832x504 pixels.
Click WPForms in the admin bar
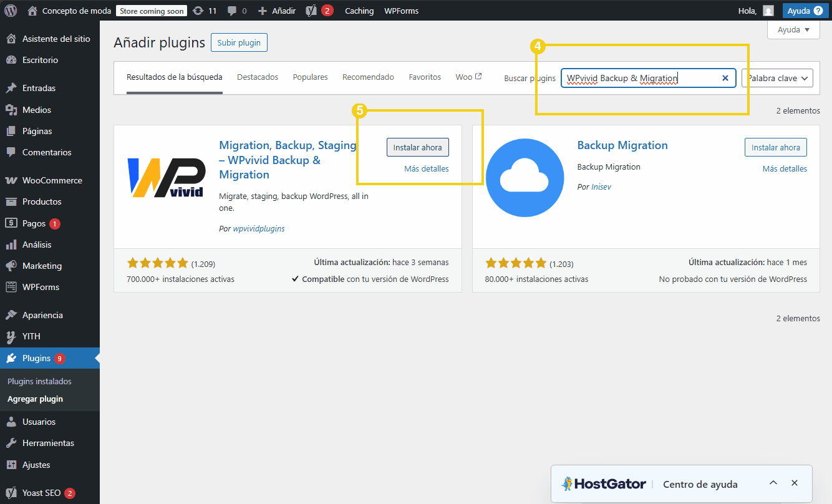(x=402, y=11)
